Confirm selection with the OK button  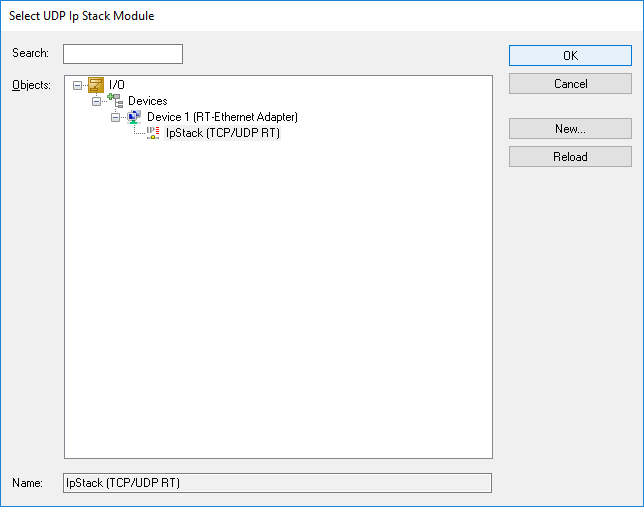570,55
